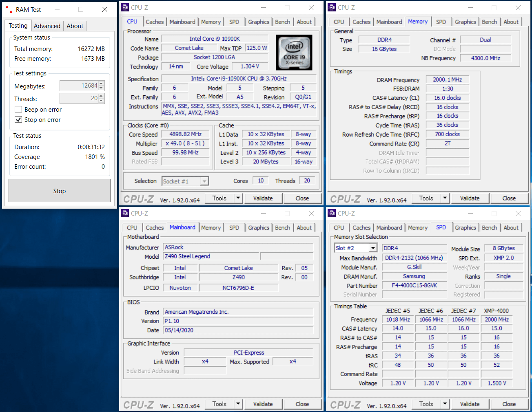
Task: Open the Slot #2 memory slot dropdown
Action: [x=373, y=248]
